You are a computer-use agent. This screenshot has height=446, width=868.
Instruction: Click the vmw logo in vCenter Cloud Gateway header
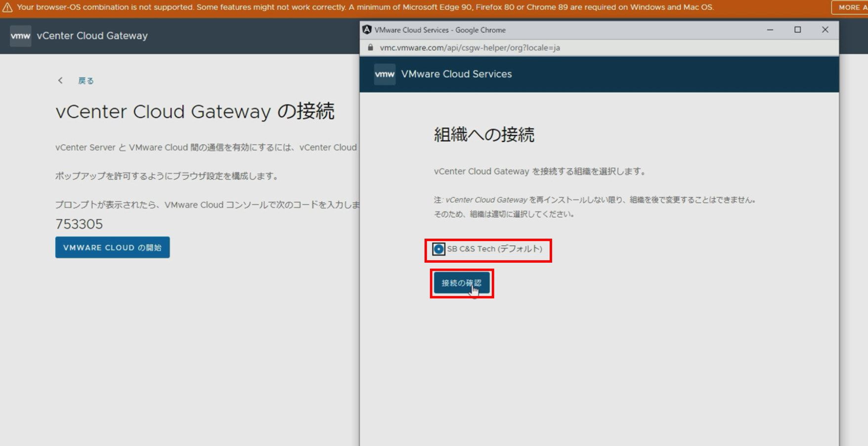21,36
